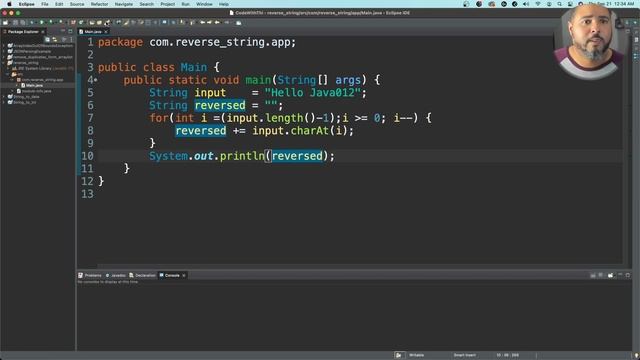Click the tip lightbulb in status bar
640x360 pixels.
636,356
